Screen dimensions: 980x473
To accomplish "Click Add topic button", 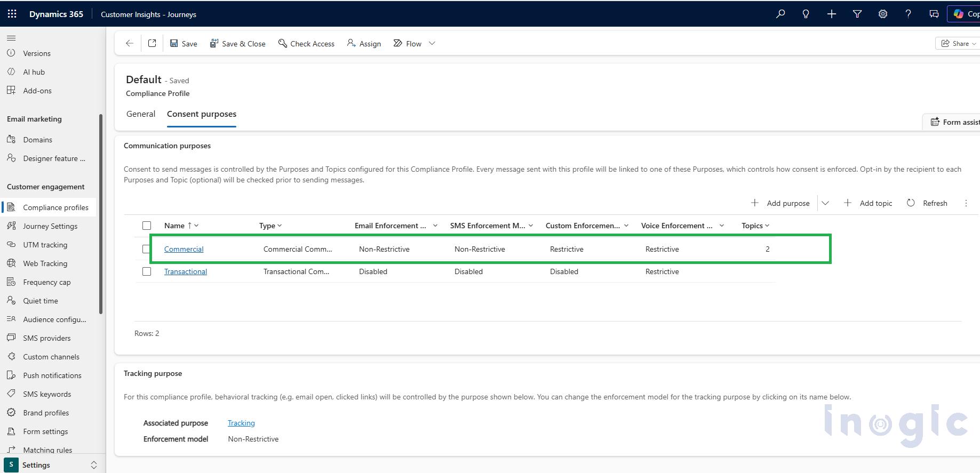I will [868, 203].
